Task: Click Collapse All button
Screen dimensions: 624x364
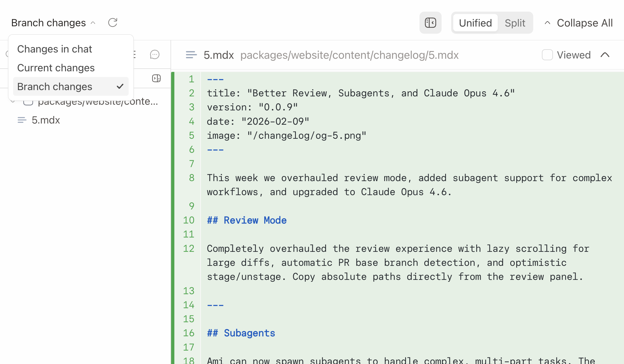Action: tap(584, 23)
